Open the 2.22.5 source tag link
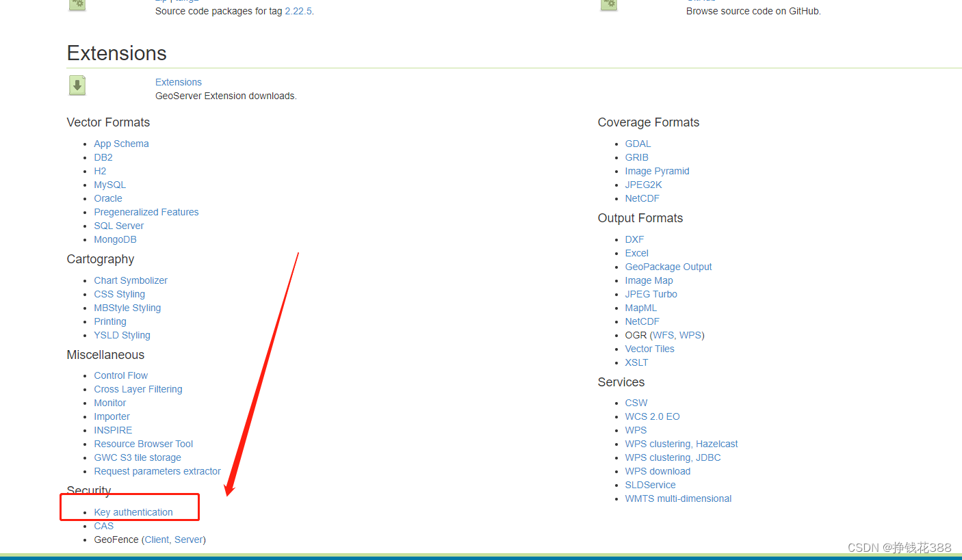 point(298,11)
